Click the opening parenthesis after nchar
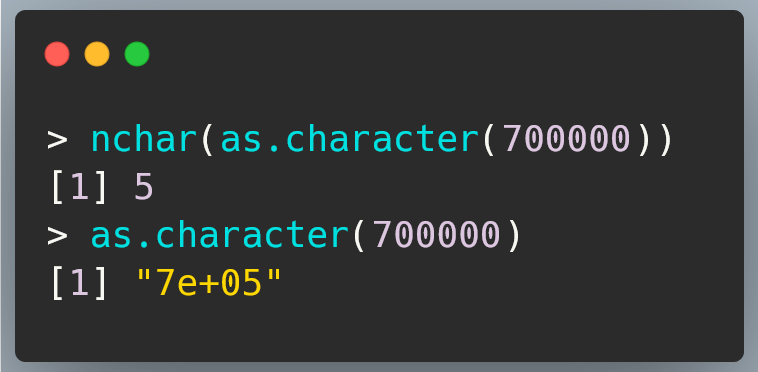This screenshot has height=372, width=758. pos(207,140)
